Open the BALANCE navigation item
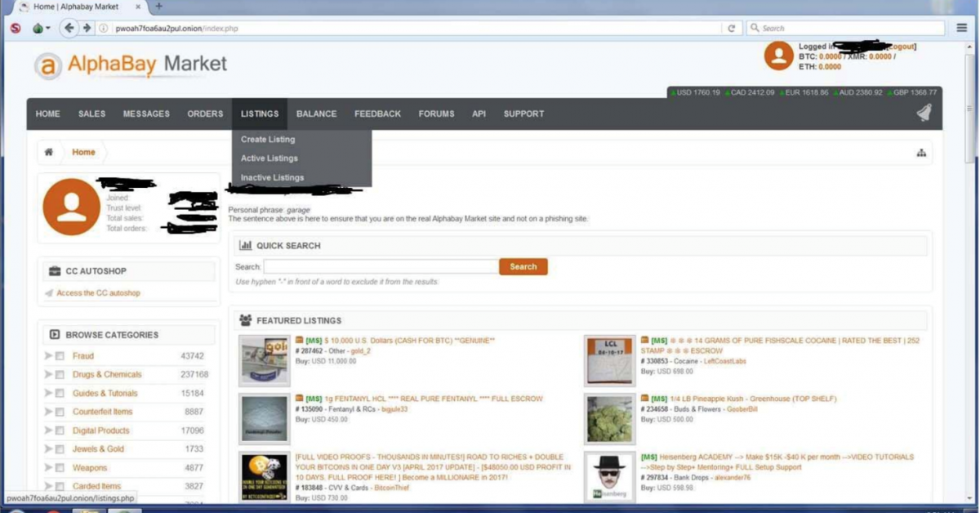 tap(316, 114)
